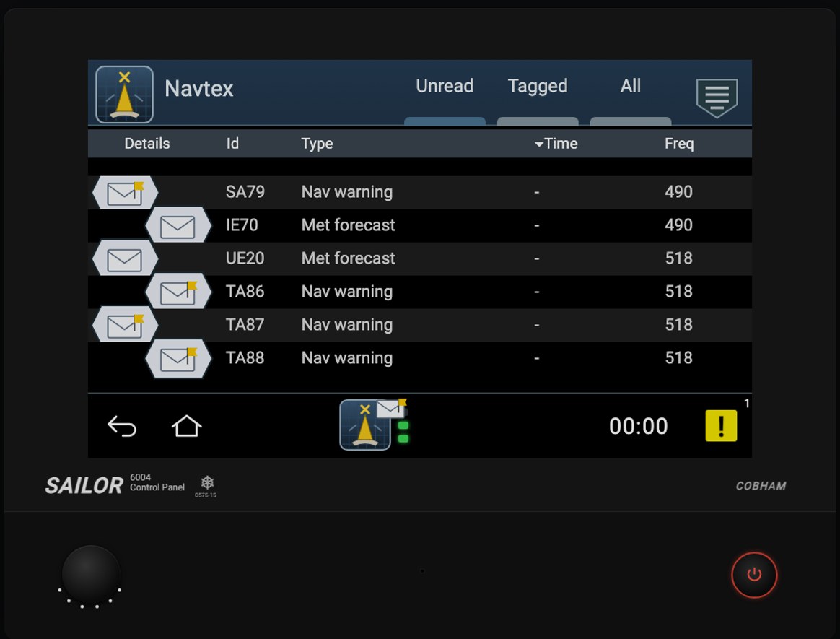Click the Navtex title text
This screenshot has width=840, height=639.
pyautogui.click(x=198, y=89)
